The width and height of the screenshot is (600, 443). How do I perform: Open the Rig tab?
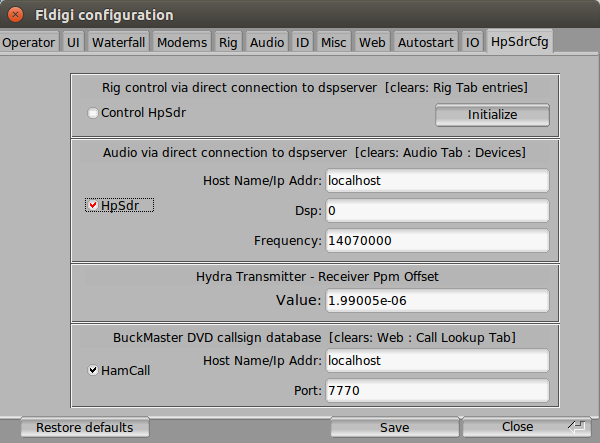228,42
